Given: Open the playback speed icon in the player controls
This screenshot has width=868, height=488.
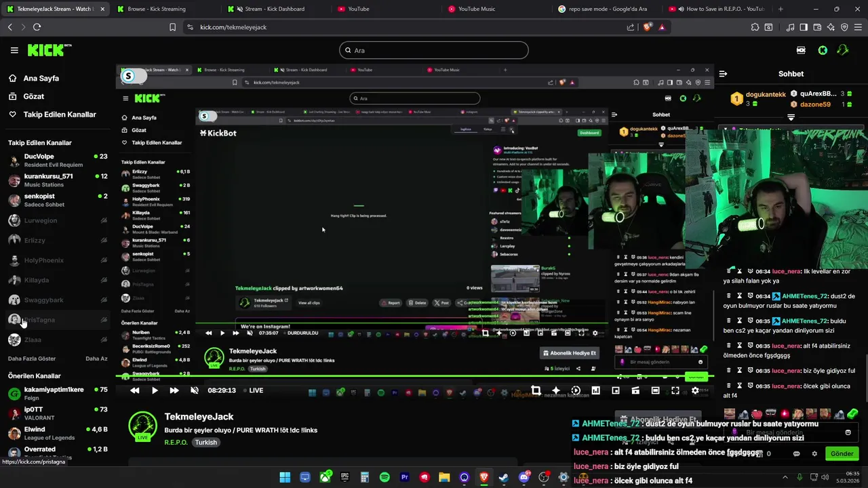Looking at the screenshot, I should 576,390.
